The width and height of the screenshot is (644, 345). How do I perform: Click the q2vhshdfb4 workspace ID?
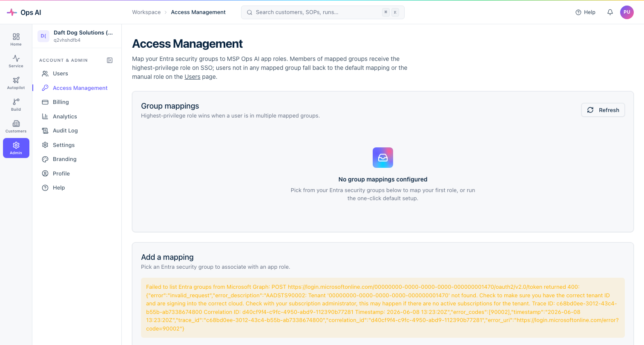[67, 40]
